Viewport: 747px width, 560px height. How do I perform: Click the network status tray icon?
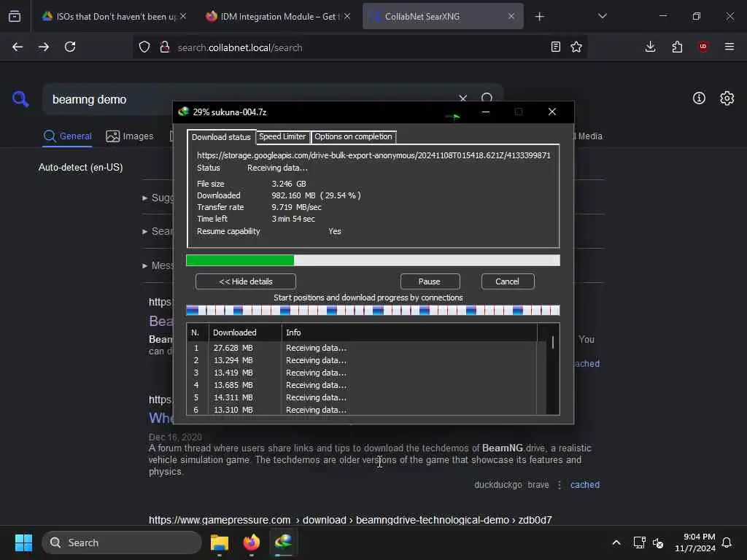(x=639, y=542)
